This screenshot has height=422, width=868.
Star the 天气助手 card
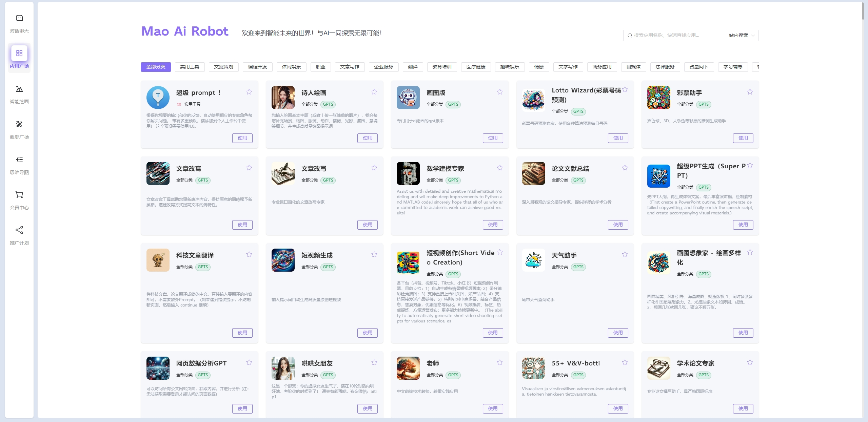click(x=625, y=254)
